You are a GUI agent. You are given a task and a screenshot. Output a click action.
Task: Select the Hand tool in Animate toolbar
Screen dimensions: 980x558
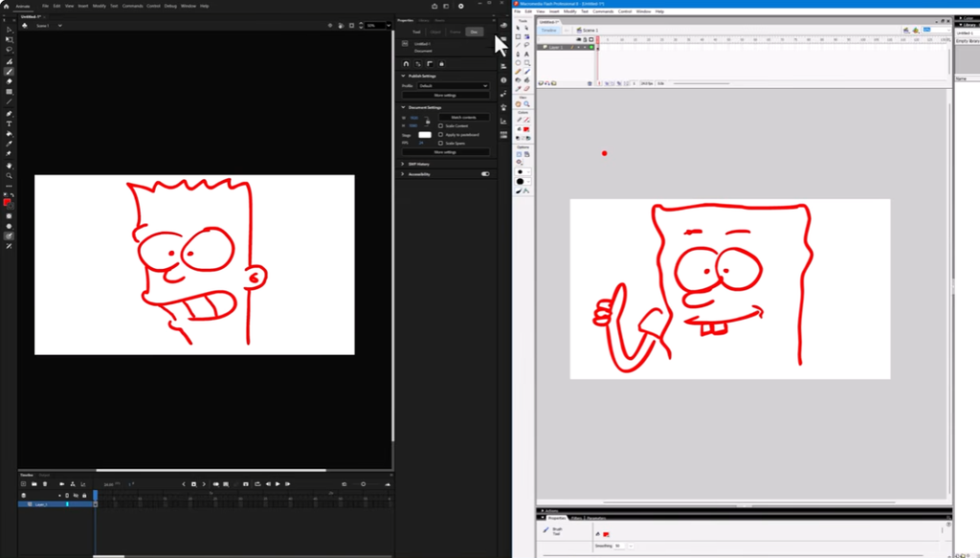9,165
